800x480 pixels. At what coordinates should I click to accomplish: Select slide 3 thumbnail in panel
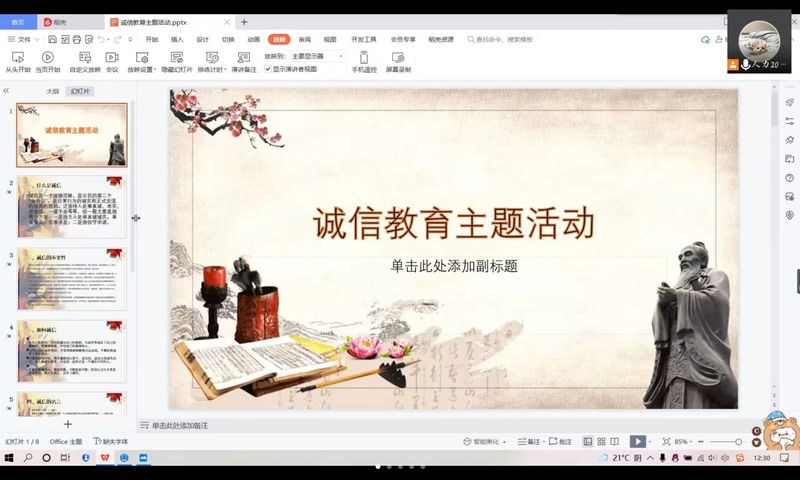71,280
